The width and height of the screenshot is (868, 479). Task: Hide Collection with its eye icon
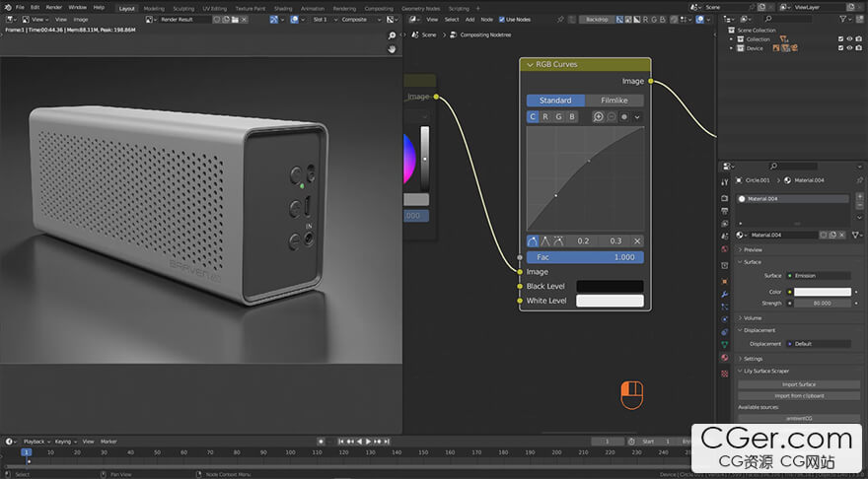(x=849, y=39)
